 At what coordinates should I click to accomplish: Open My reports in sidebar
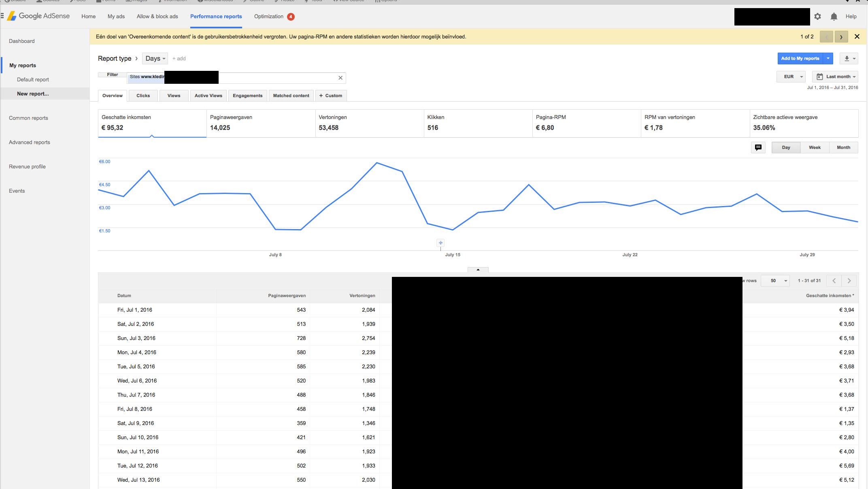tap(23, 65)
